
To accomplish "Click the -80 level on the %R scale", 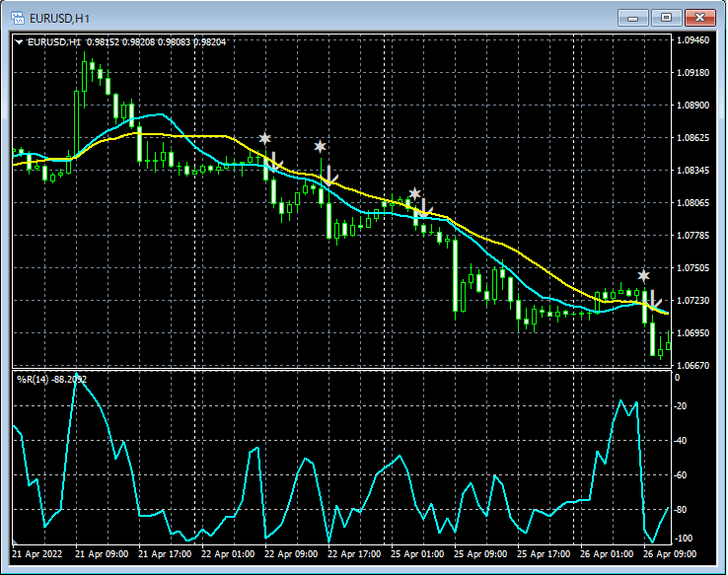I will pyautogui.click(x=681, y=510).
